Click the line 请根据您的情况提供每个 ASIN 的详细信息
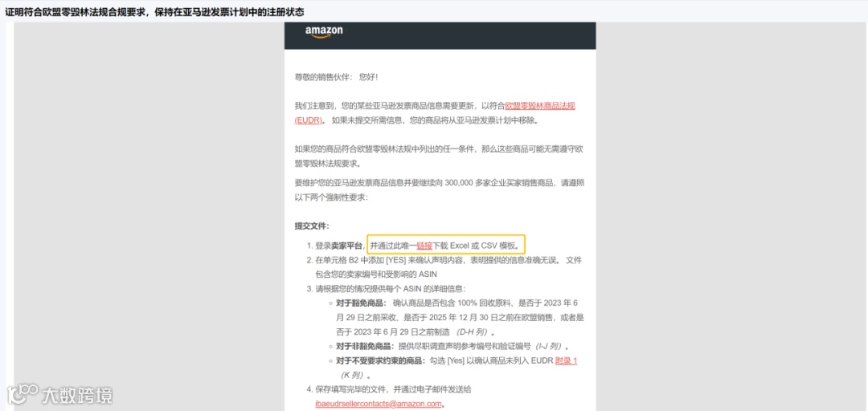868x411 pixels. click(x=391, y=289)
